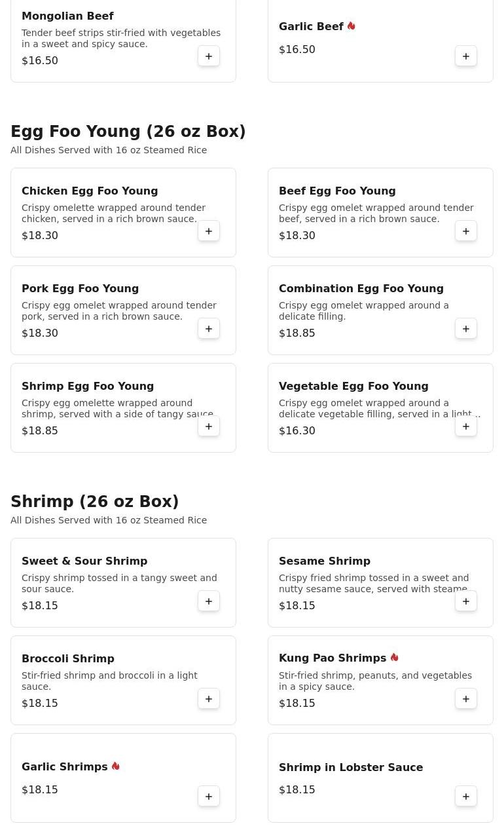
Task: Open the Shrimp in Lobster Sauce item title
Action: pos(351,767)
